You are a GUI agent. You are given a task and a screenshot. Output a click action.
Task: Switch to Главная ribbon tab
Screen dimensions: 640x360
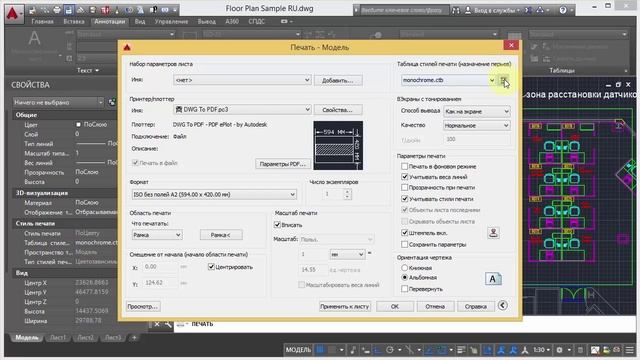click(x=42, y=22)
